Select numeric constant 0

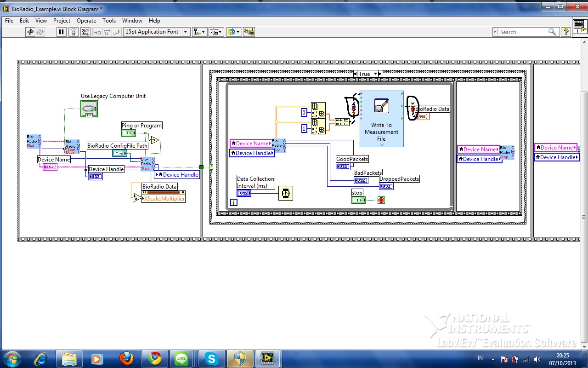(x=304, y=113)
